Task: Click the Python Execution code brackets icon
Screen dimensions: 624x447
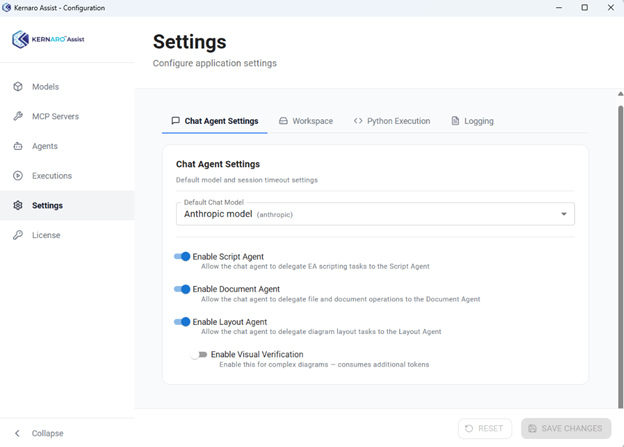Action: (x=358, y=121)
